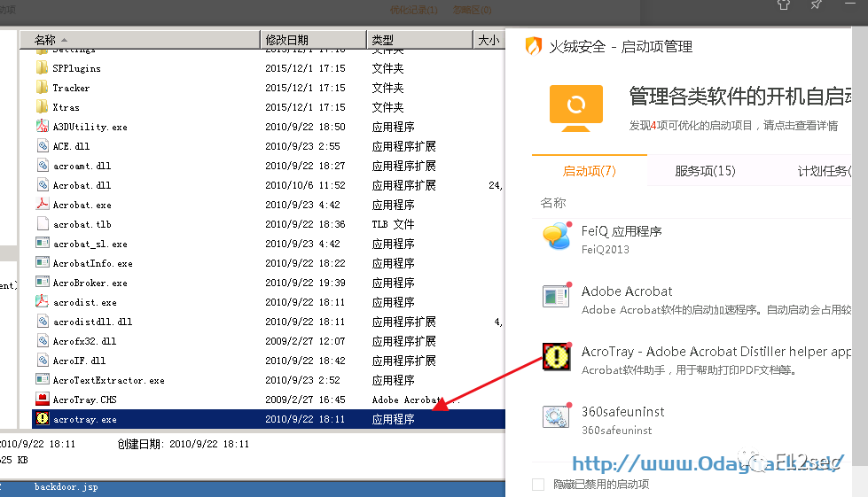Click the 发现4项可优化的启动项目 detail text
The height and width of the screenshot is (497, 868).
point(733,126)
